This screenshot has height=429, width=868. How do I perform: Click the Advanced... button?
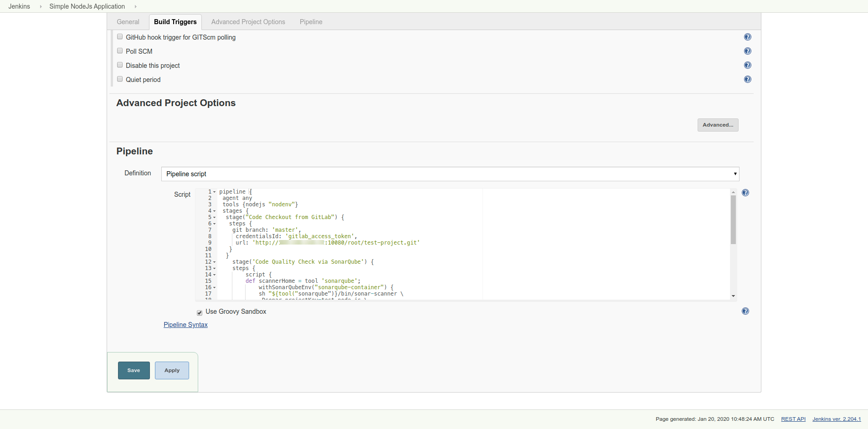pyautogui.click(x=718, y=125)
